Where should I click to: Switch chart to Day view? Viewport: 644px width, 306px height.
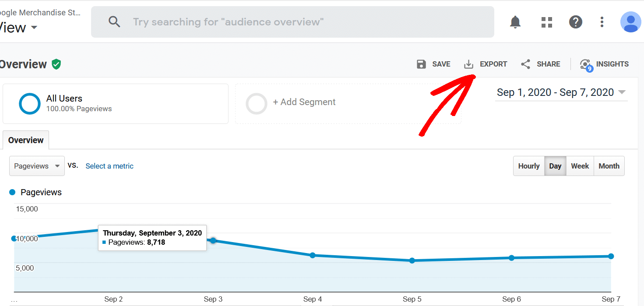[555, 166]
